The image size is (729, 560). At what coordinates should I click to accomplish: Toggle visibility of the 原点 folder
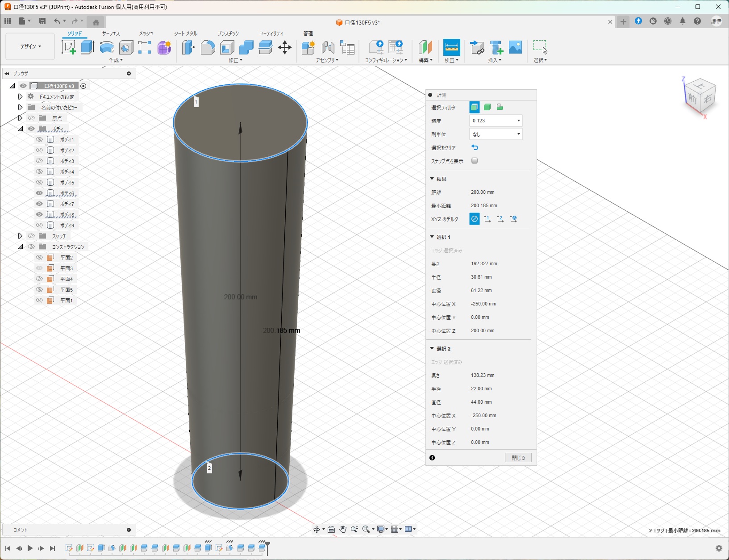click(31, 118)
